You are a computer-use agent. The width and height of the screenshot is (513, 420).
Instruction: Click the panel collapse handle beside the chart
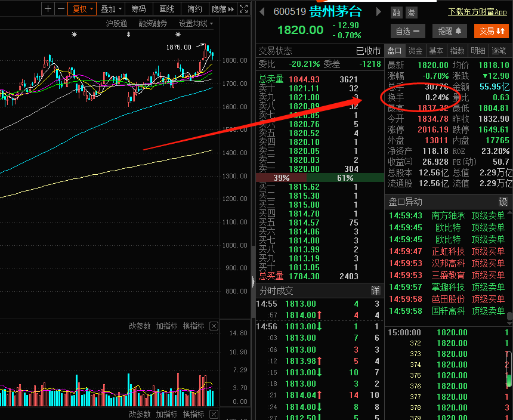coord(254,282)
